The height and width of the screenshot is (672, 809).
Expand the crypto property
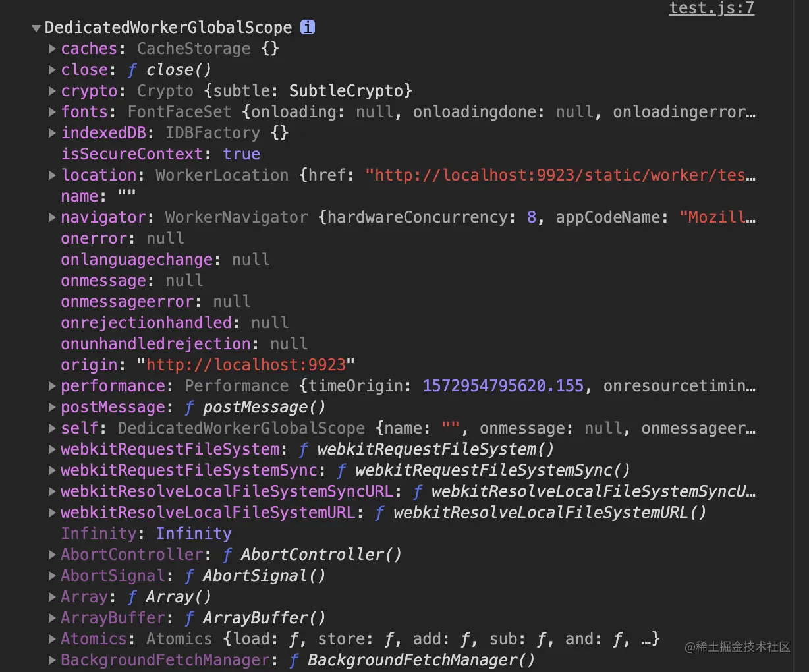tap(52, 91)
